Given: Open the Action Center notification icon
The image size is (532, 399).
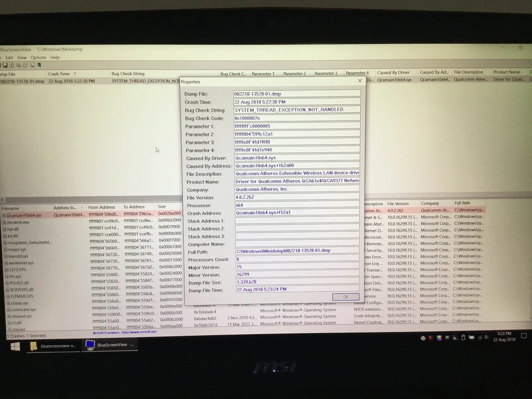Looking at the screenshot, I should click(524, 336).
